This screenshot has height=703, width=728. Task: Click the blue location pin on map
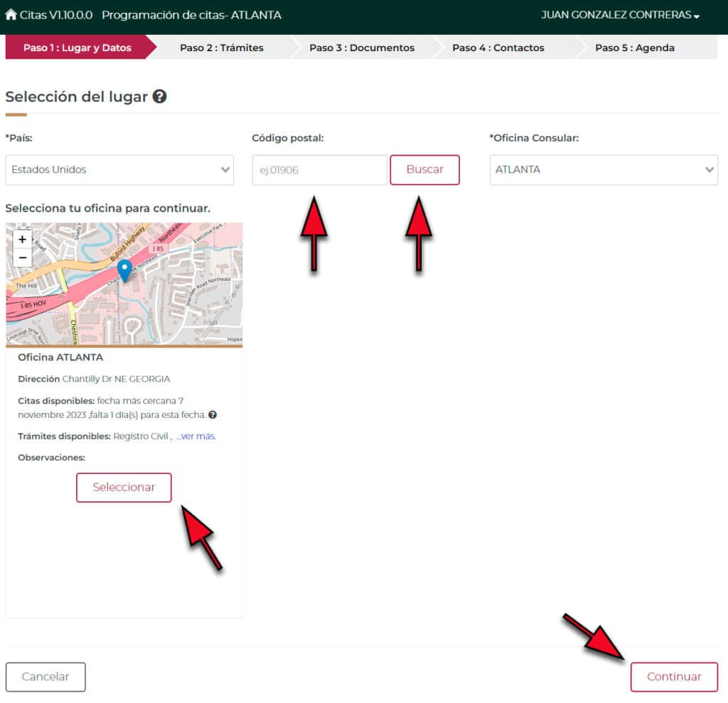(124, 270)
